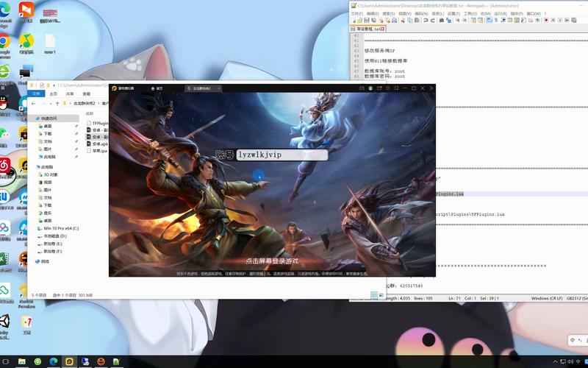588x368 pixels.
Task: Open the View ribbon tab in Explorer
Action: point(86,94)
